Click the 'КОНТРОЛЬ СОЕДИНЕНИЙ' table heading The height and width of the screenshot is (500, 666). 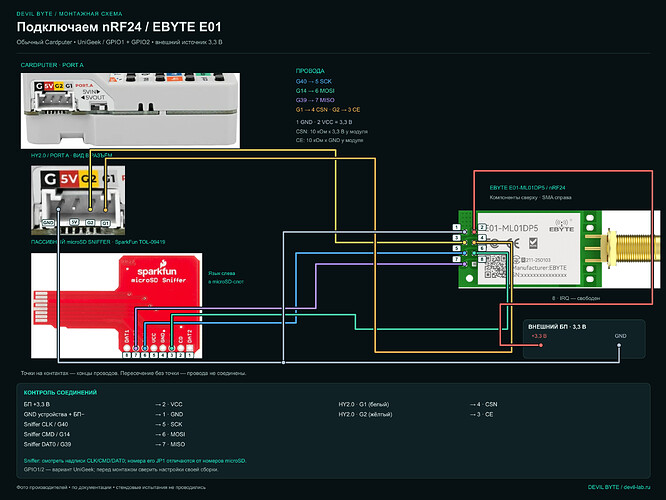pos(60,393)
